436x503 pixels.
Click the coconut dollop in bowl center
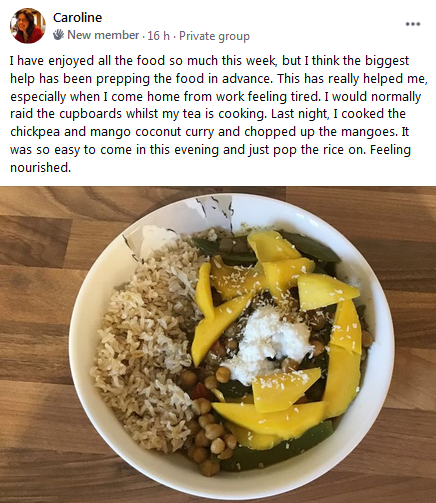point(268,342)
